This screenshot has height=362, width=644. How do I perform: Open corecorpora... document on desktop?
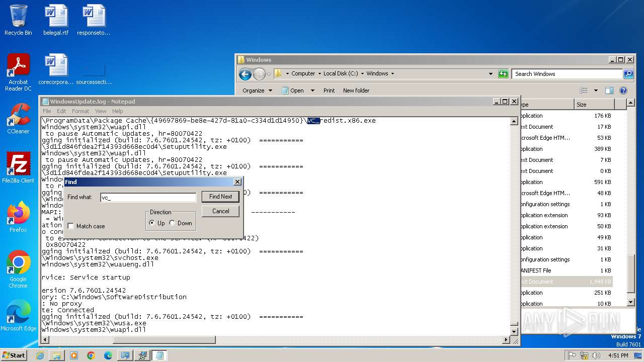pyautogui.click(x=56, y=69)
